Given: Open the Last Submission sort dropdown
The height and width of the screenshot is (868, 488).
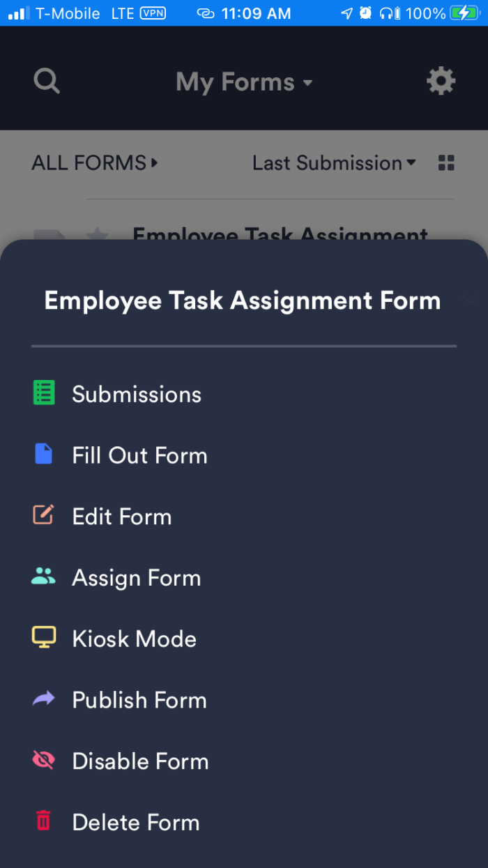Looking at the screenshot, I should pos(334,163).
